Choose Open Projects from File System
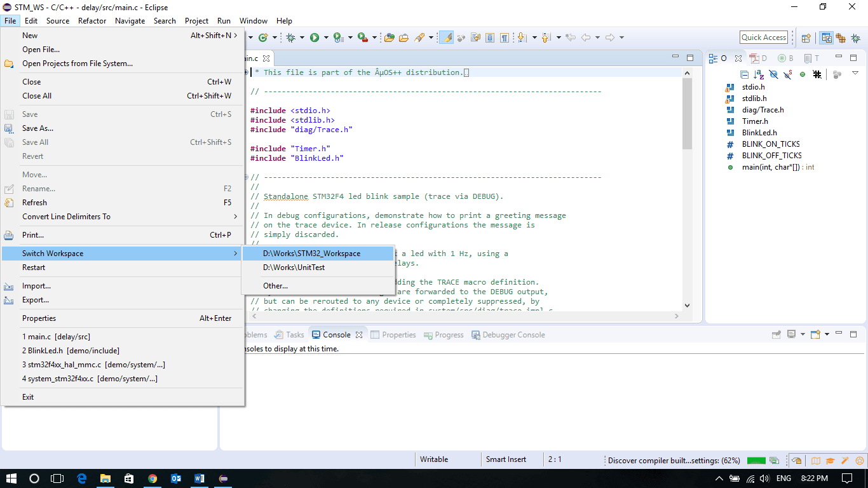868x488 pixels. click(x=123, y=64)
